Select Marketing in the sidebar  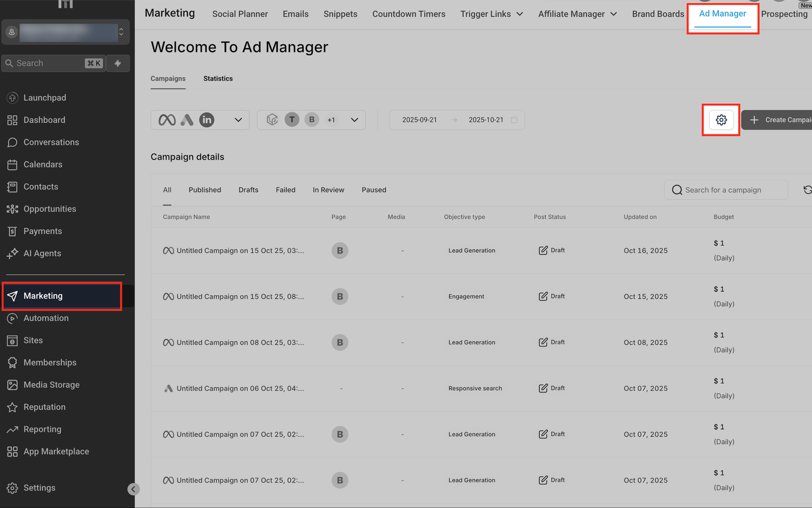[62, 296]
